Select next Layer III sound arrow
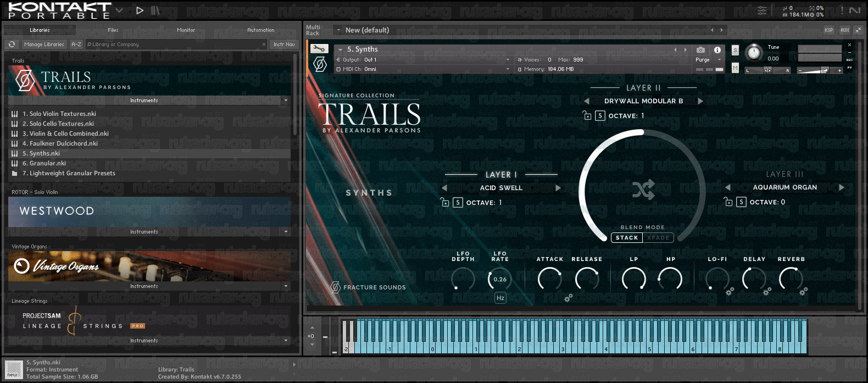This screenshot has height=383, width=868. (x=841, y=187)
